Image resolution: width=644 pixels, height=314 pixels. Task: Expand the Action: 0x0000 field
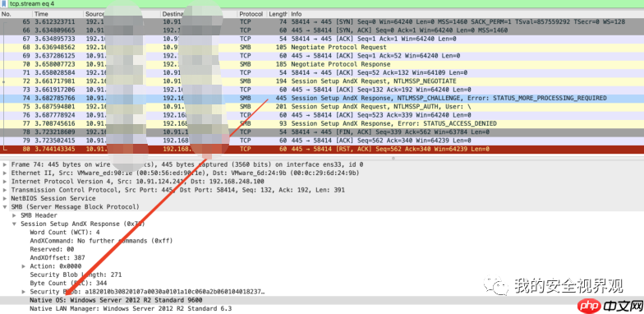pyautogui.click(x=24, y=266)
